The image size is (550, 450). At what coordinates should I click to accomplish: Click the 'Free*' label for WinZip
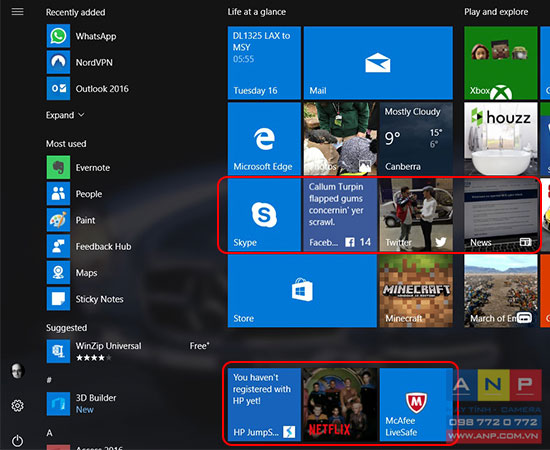click(x=199, y=346)
